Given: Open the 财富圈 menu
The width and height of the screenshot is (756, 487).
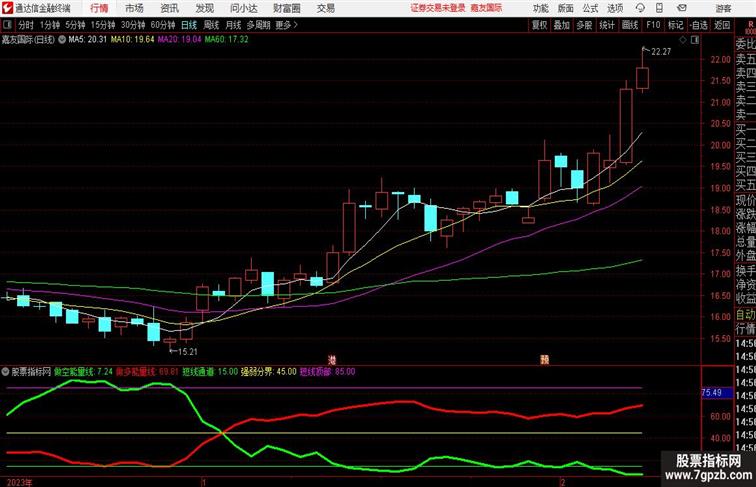Looking at the screenshot, I should pos(287,8).
